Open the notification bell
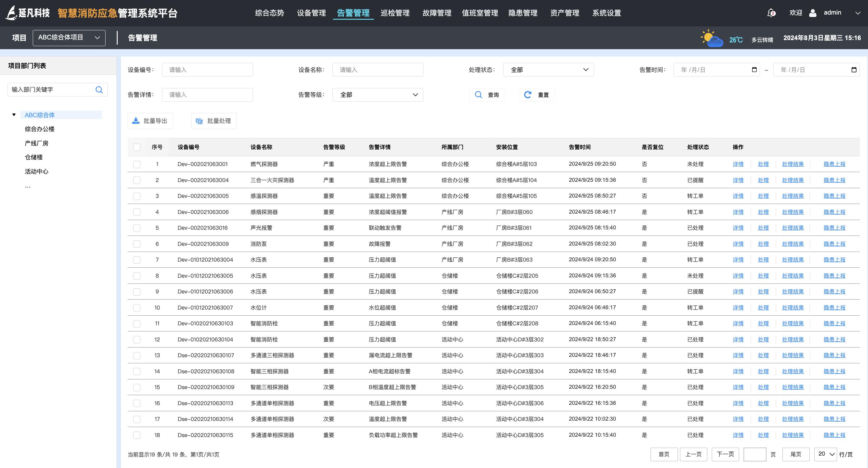 tap(771, 13)
